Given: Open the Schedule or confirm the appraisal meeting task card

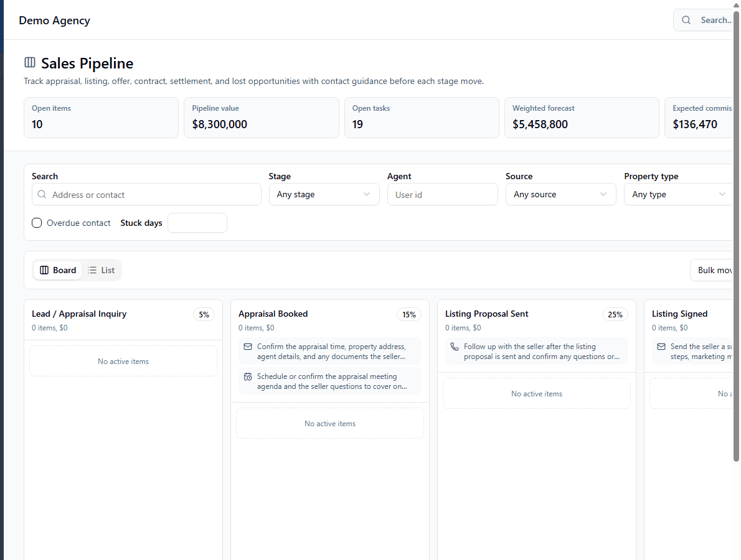Looking at the screenshot, I should (x=330, y=381).
